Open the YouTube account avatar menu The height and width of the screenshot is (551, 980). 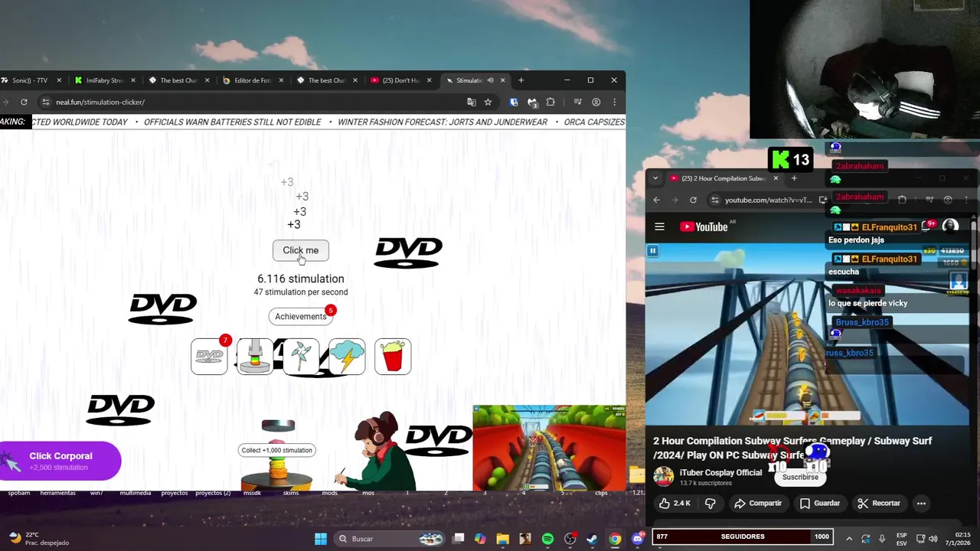click(950, 226)
